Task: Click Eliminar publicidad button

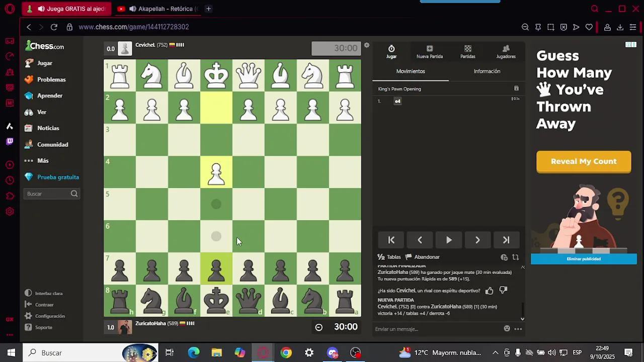Action: point(584,259)
